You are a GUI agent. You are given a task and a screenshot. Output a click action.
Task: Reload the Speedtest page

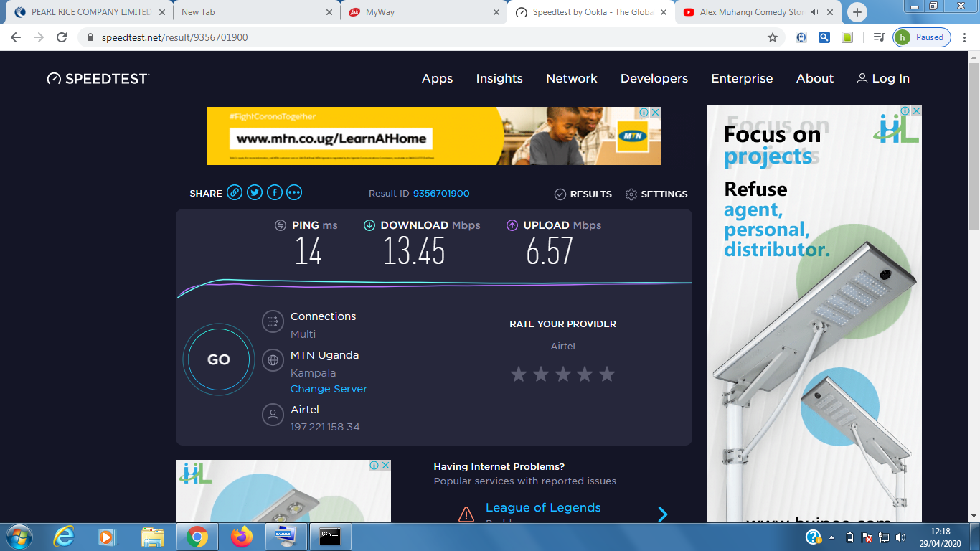coord(62,37)
